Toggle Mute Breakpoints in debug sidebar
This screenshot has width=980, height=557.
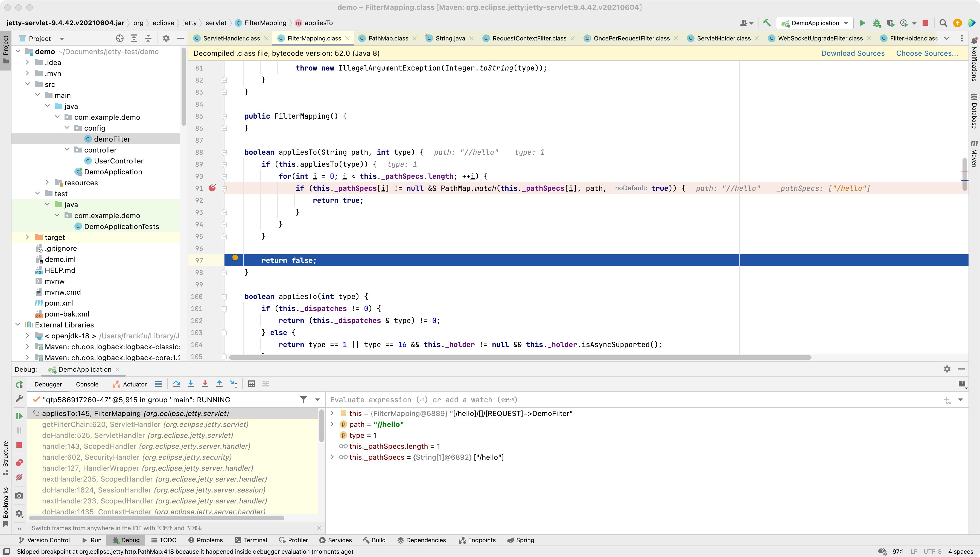pos(19,477)
